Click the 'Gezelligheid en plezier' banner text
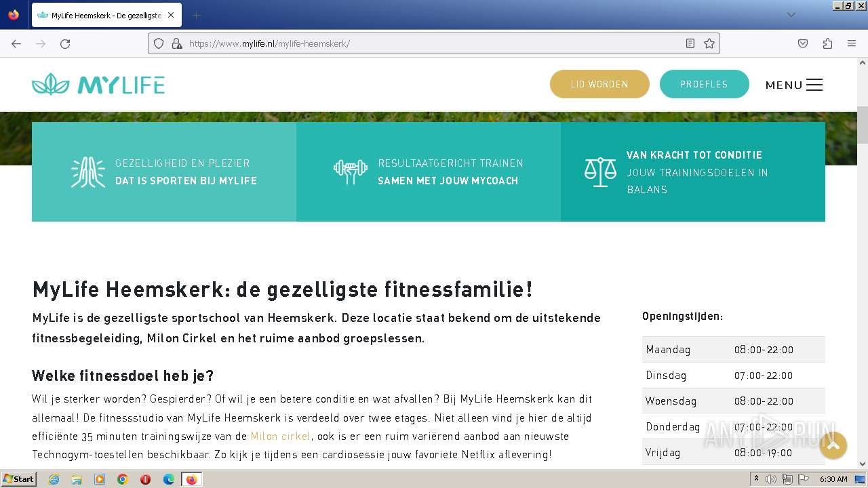The height and width of the screenshot is (488, 868). coord(182,163)
